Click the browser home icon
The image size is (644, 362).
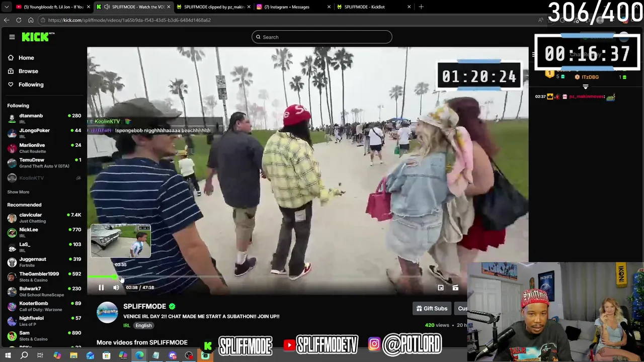(31, 20)
